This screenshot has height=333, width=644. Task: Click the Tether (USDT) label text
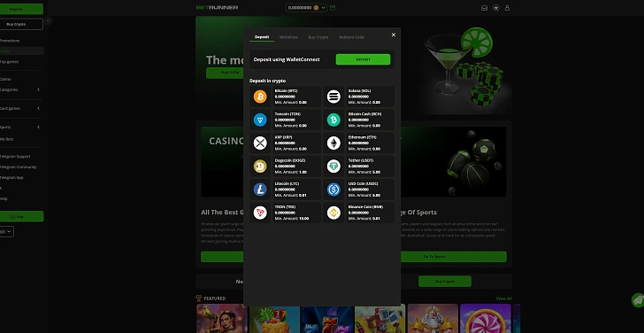point(361,160)
